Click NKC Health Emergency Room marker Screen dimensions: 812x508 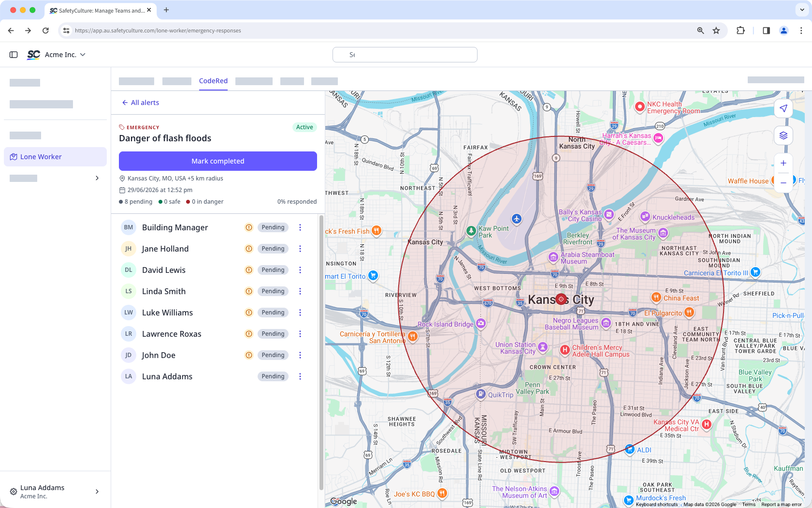(x=640, y=107)
